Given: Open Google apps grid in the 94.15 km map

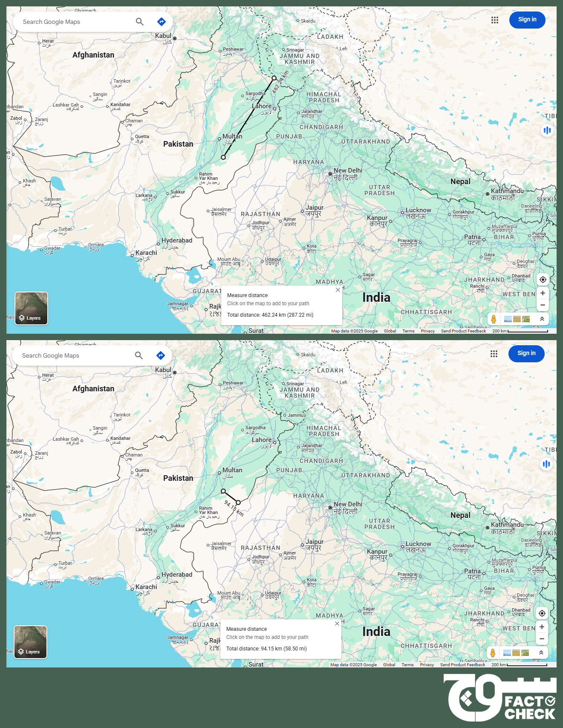Looking at the screenshot, I should click(x=494, y=354).
